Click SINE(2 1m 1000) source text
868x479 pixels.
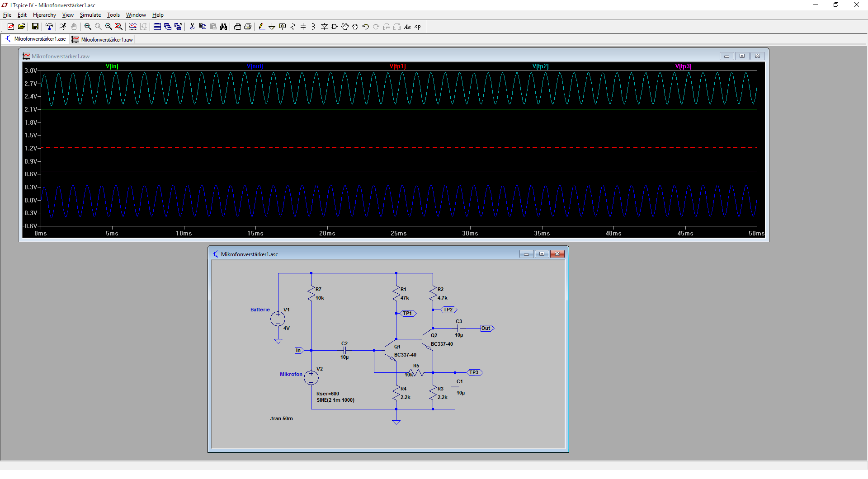335,400
